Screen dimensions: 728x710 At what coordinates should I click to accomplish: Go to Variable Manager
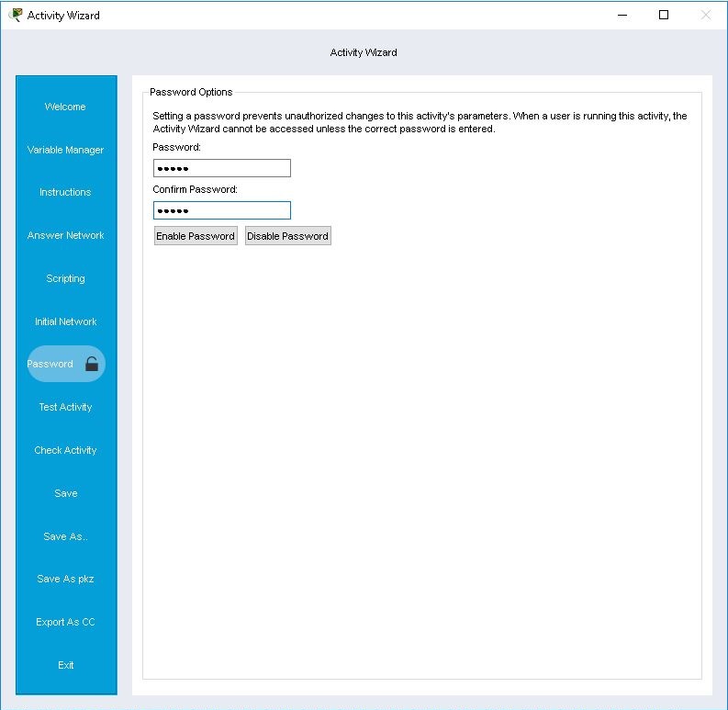click(x=65, y=150)
